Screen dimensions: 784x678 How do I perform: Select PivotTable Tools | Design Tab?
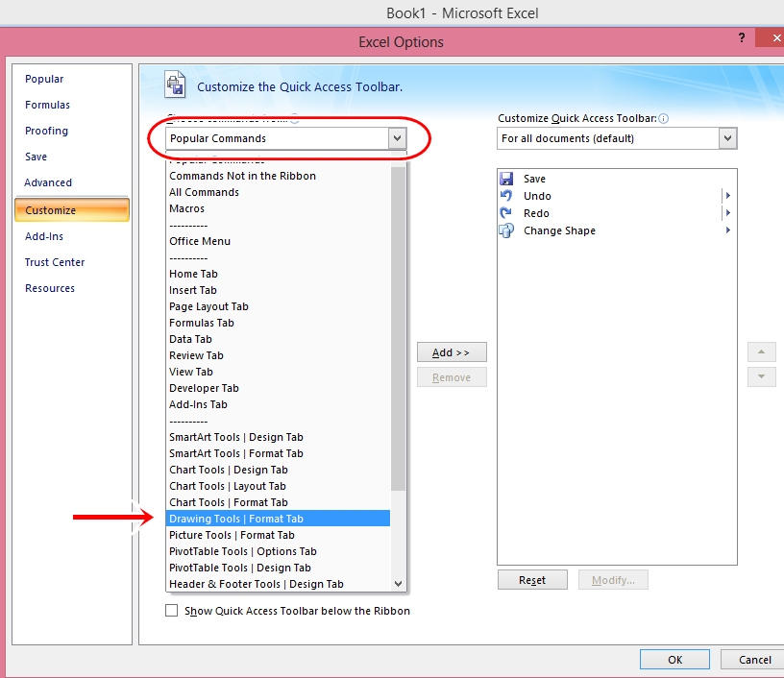278,569
